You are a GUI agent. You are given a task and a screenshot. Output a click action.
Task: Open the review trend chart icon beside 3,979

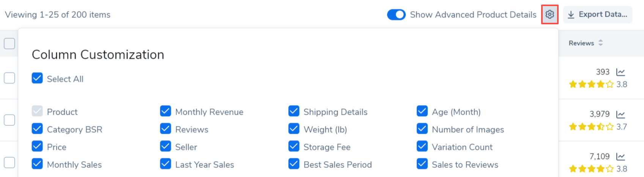620,114
